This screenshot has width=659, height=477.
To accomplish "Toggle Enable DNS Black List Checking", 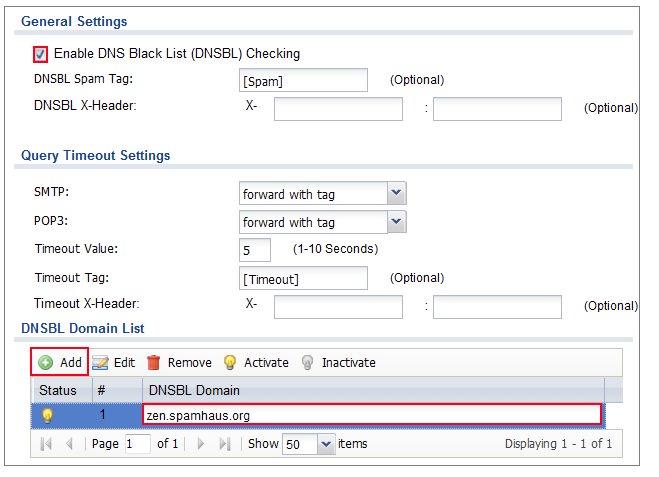I will click(40, 54).
